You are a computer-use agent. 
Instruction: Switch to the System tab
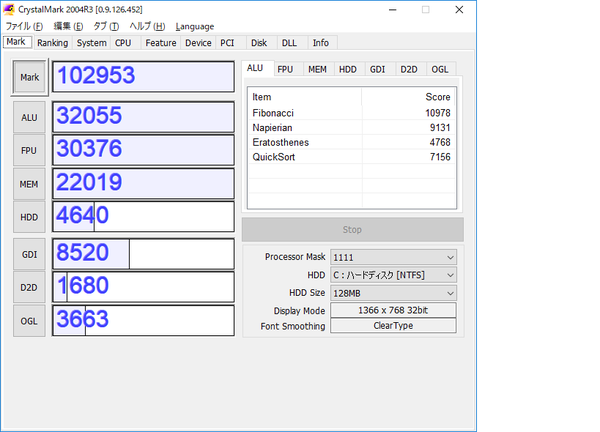pos(91,43)
